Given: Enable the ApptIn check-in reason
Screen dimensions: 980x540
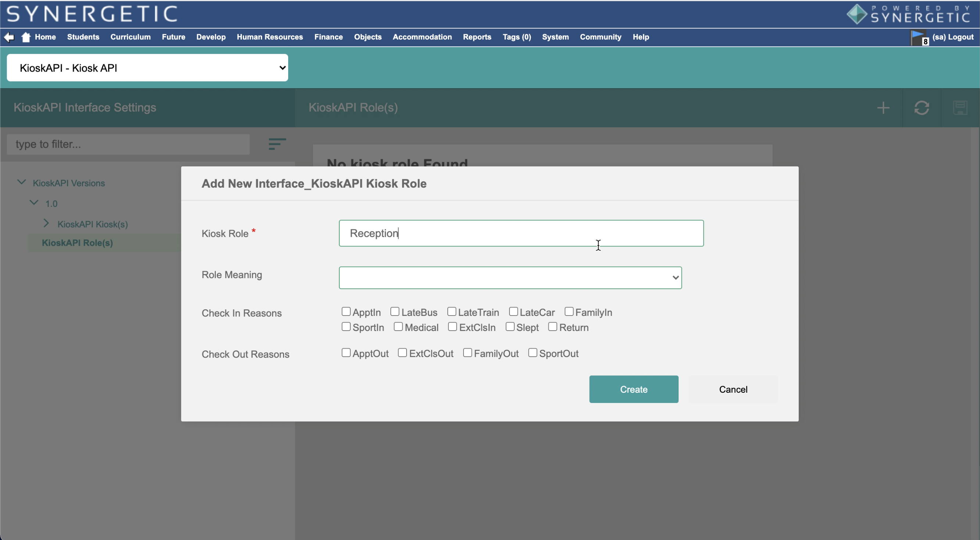Looking at the screenshot, I should click(x=346, y=311).
